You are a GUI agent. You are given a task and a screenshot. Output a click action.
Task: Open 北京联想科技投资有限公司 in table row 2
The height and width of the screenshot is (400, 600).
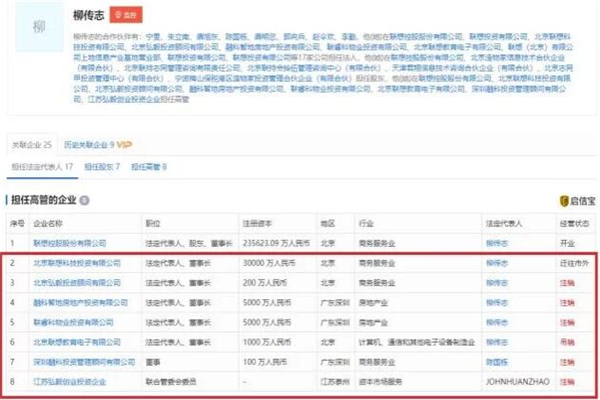(77, 263)
